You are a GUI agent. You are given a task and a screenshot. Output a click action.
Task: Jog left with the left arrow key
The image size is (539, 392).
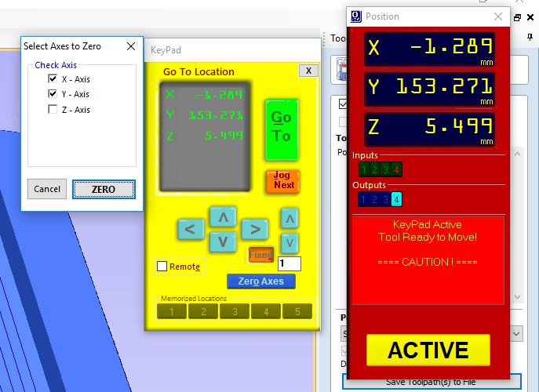coord(191,229)
